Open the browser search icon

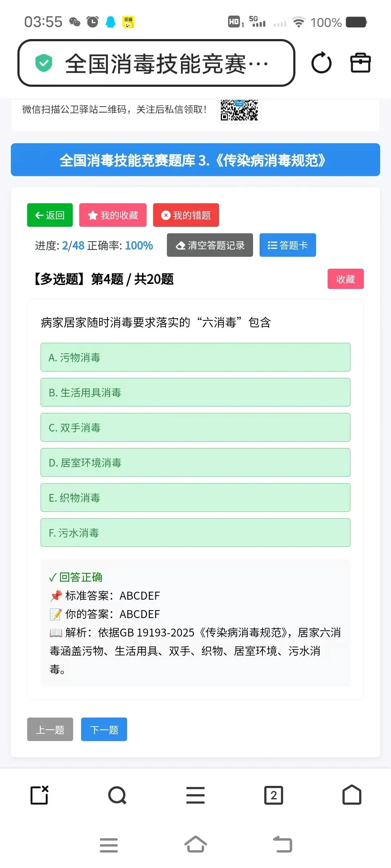pyautogui.click(x=117, y=795)
